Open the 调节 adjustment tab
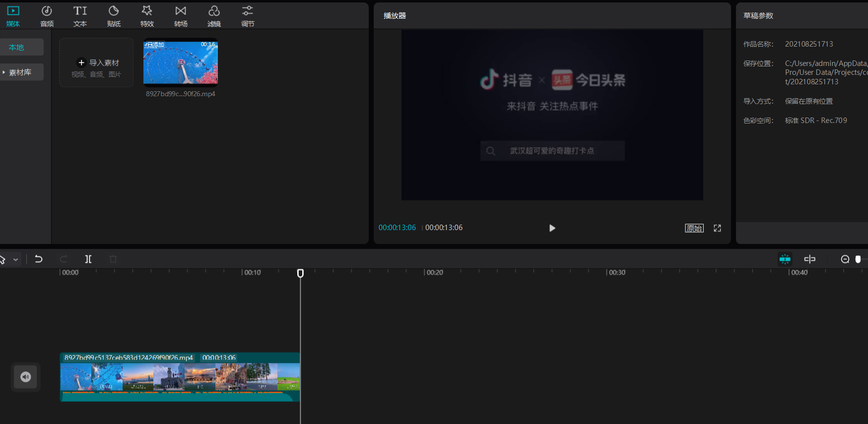 pos(248,16)
